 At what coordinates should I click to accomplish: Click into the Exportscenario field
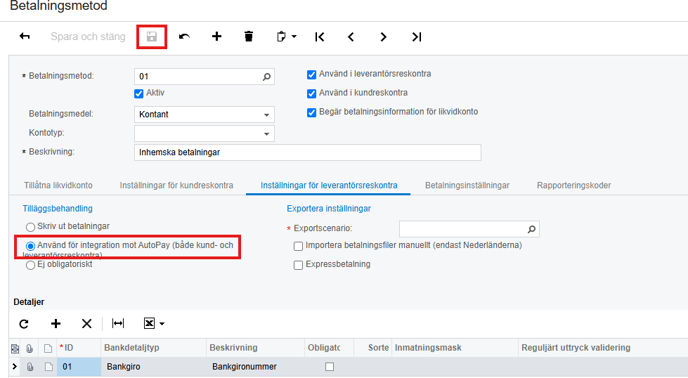click(x=469, y=229)
